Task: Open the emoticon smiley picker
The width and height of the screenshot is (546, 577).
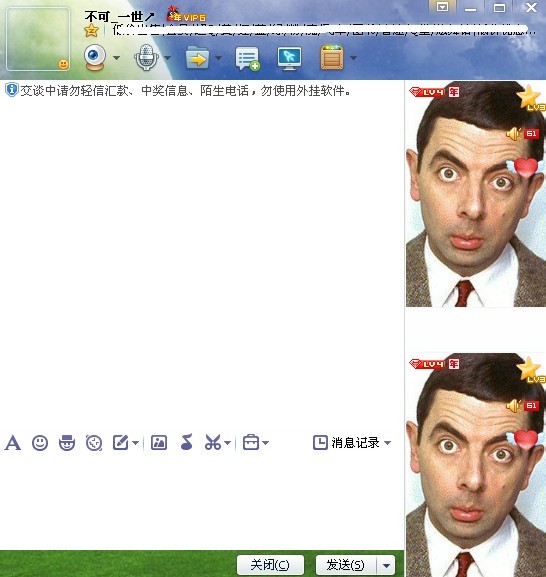Action: point(40,443)
